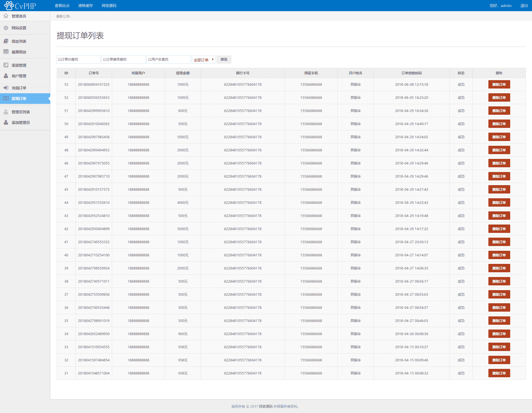Open the 全部订单 filter dropdown

click(x=204, y=59)
